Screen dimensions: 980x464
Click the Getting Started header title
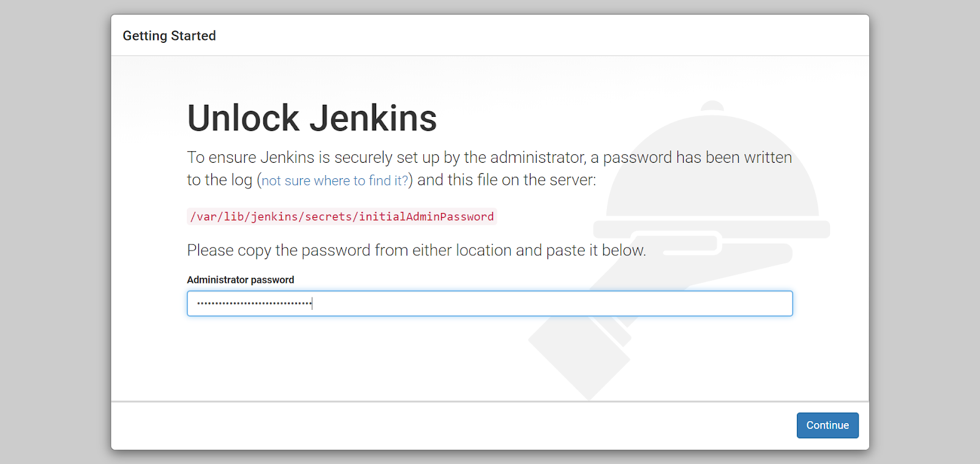(x=169, y=36)
